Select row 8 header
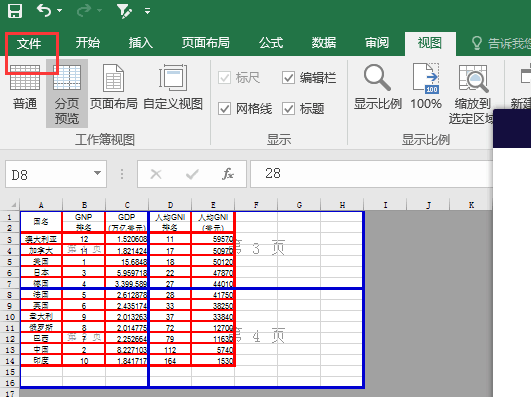Image resolution: width=531 pixels, height=397 pixels. click(9, 295)
